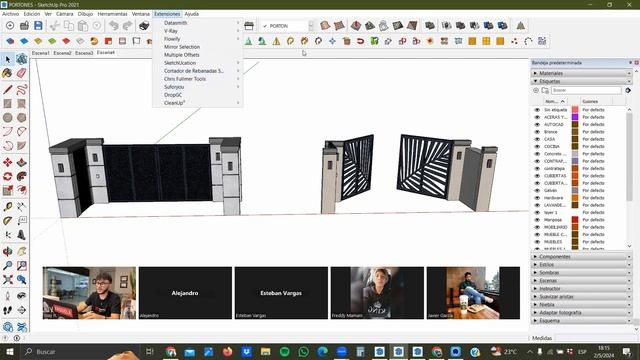Select the Tape Measure tool

coord(8,207)
